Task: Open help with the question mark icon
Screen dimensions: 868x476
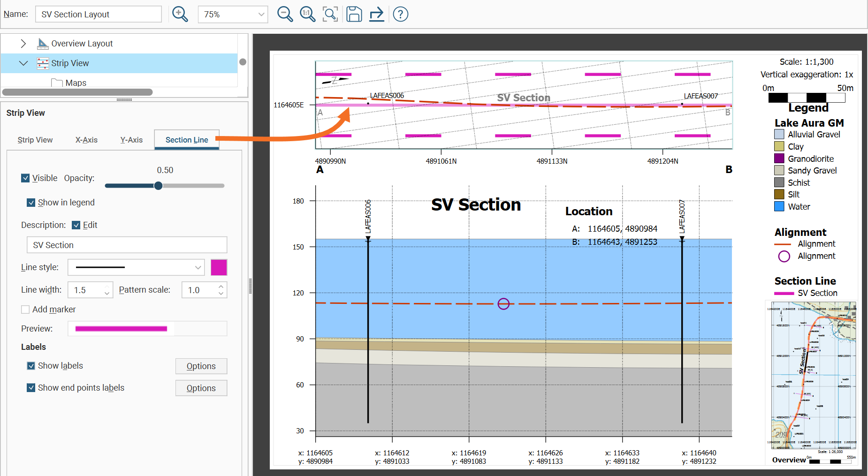Action: (400, 14)
